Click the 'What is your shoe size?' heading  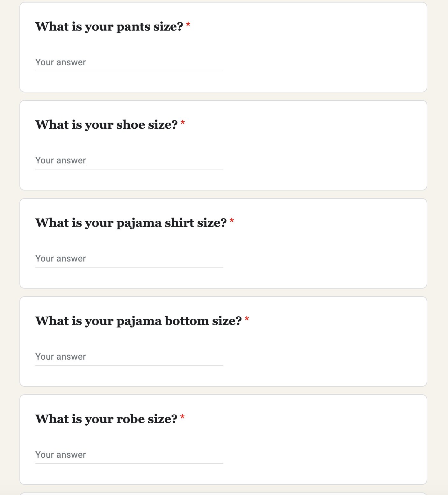click(106, 125)
